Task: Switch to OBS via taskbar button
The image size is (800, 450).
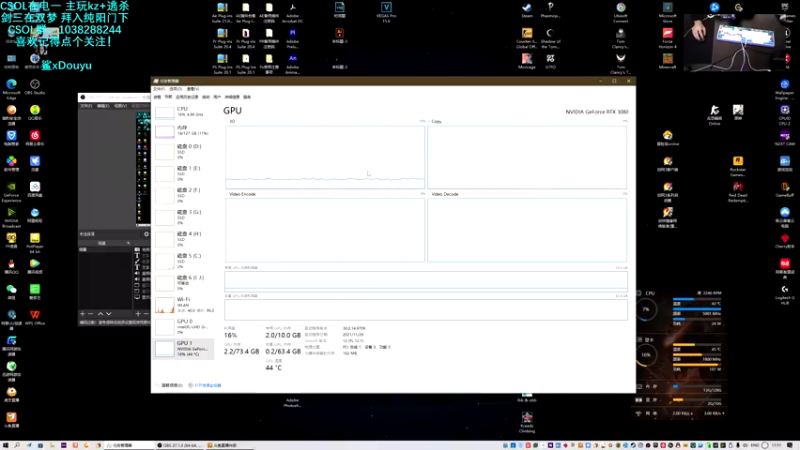Action: (179, 445)
